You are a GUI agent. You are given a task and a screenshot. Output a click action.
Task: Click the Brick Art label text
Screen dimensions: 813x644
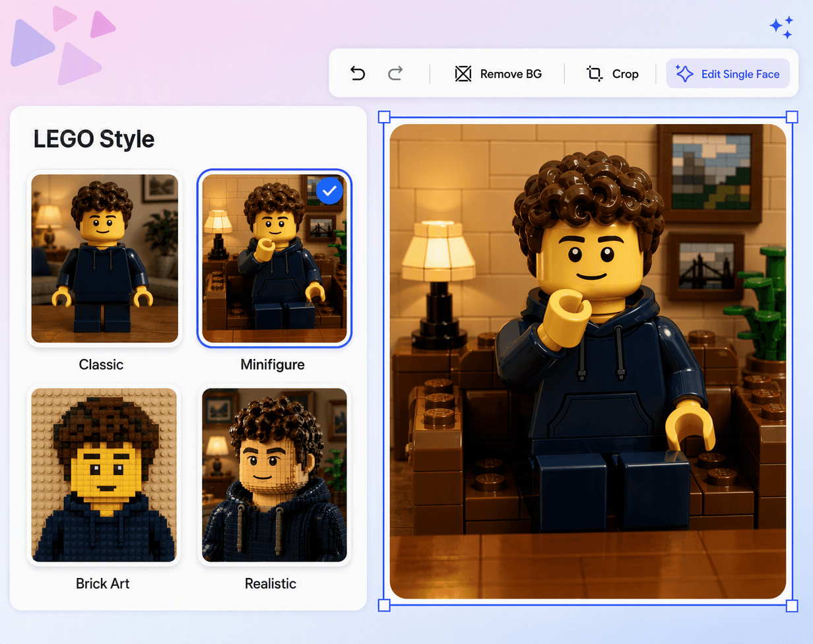103,583
